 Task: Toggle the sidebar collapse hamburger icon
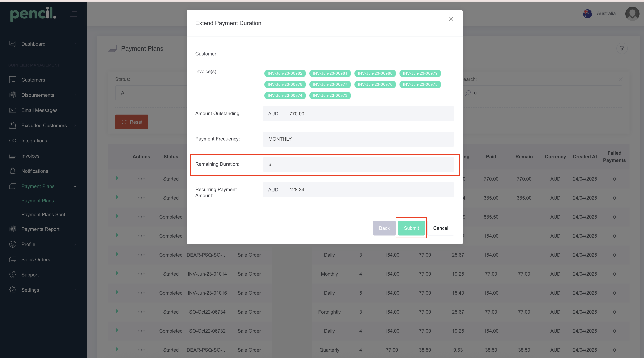[x=72, y=14]
